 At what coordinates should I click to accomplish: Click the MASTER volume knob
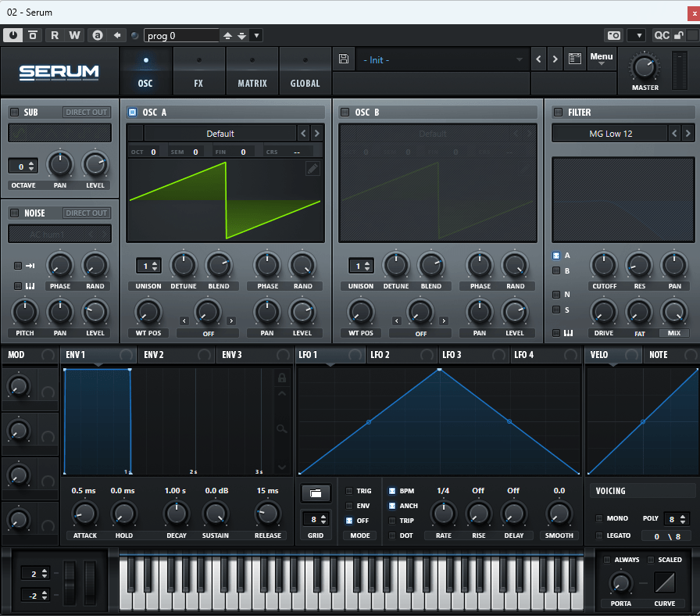[645, 67]
